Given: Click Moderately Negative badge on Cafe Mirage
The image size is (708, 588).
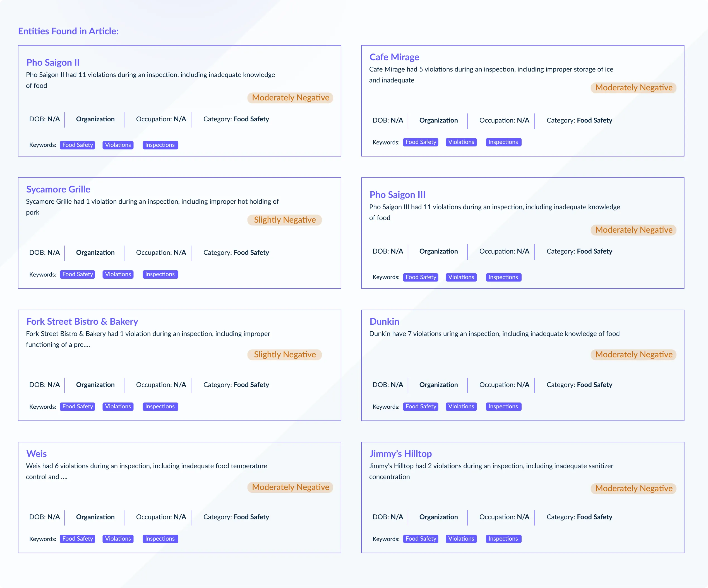Looking at the screenshot, I should [x=633, y=88].
